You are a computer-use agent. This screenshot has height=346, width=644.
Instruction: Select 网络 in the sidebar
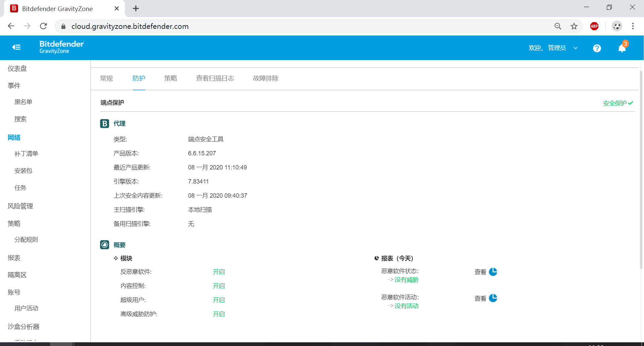14,138
